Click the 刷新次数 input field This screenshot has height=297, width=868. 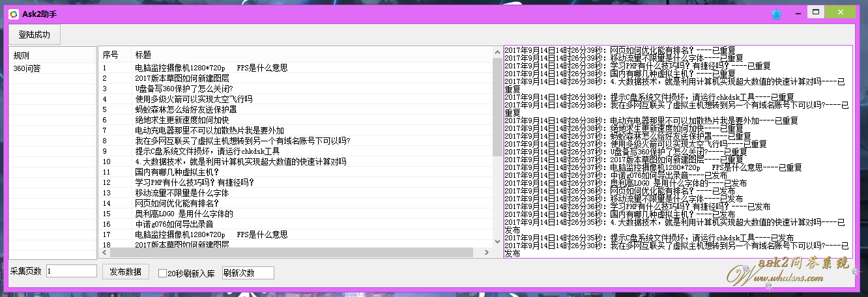248,273
